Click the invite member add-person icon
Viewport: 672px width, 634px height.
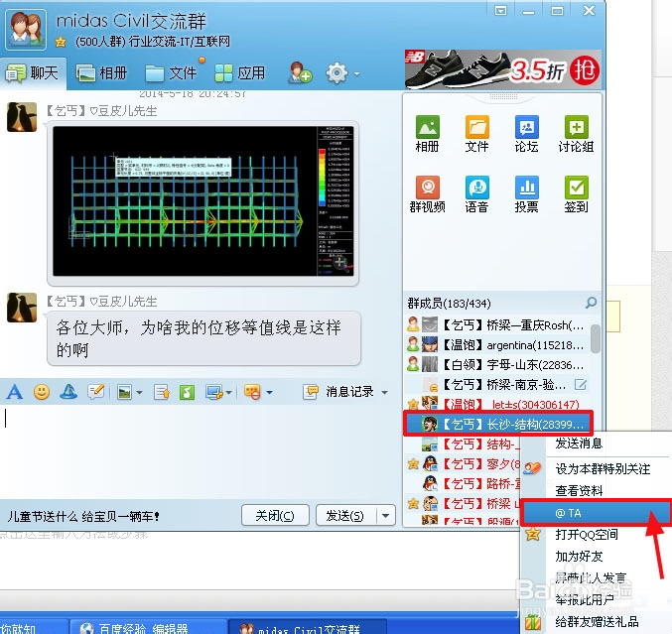coord(300,72)
